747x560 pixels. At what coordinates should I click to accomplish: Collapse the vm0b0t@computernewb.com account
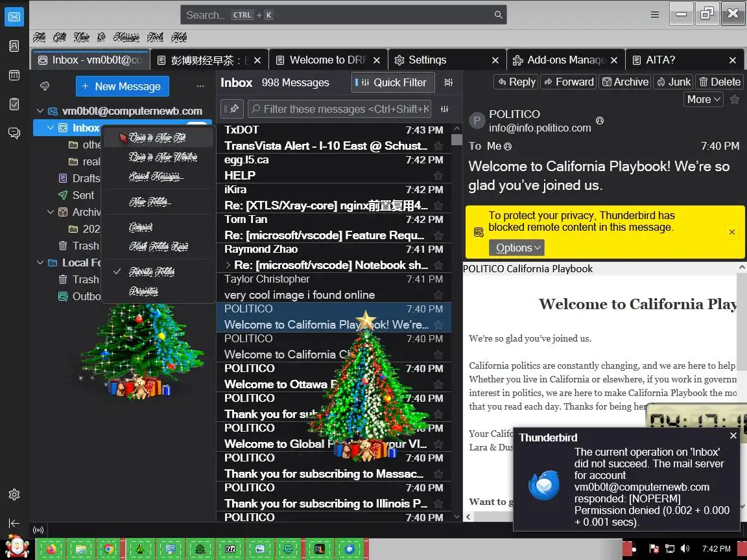click(40, 111)
